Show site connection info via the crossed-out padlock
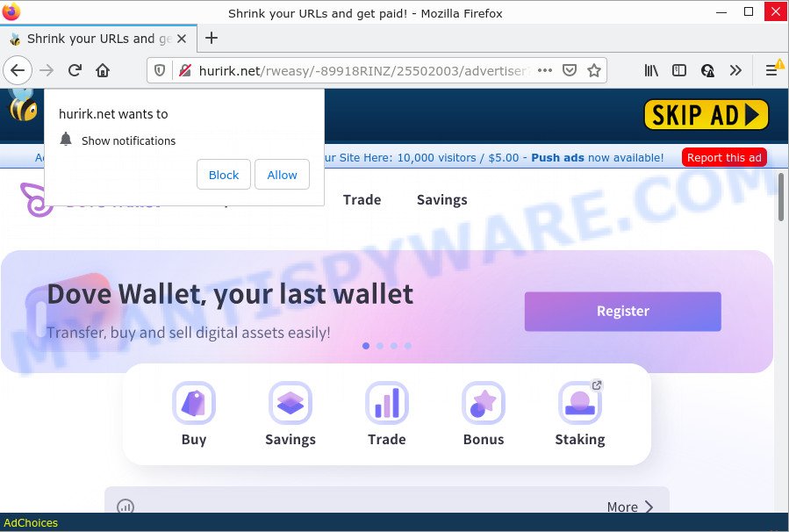 pyautogui.click(x=184, y=70)
